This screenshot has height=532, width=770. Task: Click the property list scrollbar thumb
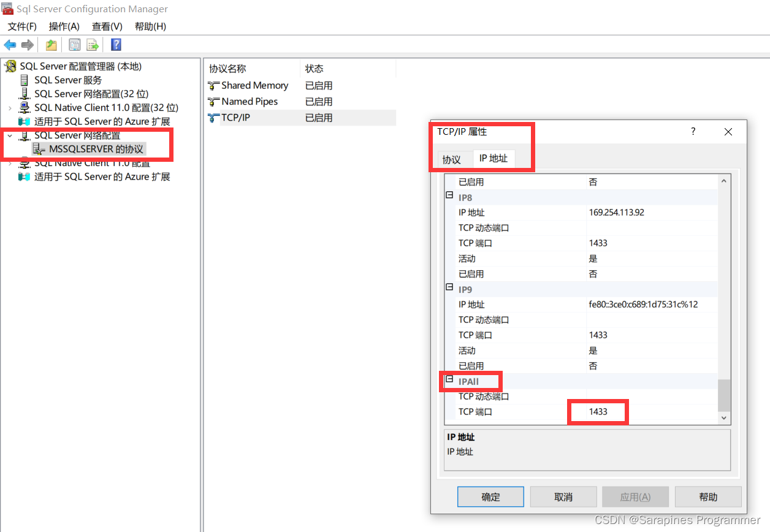(x=724, y=395)
